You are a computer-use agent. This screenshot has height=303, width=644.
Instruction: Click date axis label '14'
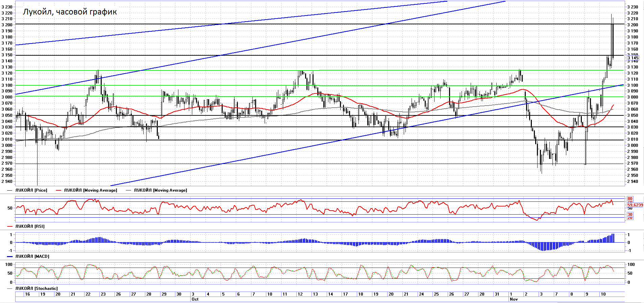coord(330,294)
